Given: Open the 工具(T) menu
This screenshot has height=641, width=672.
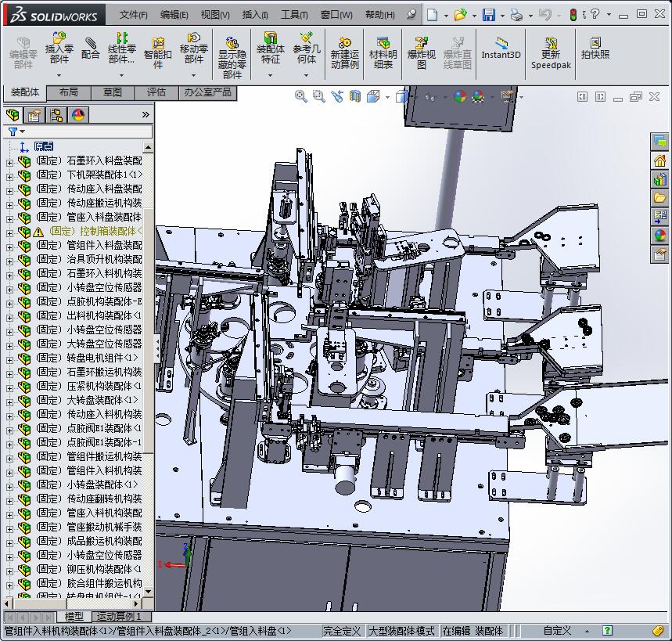Looking at the screenshot, I should click(x=294, y=15).
